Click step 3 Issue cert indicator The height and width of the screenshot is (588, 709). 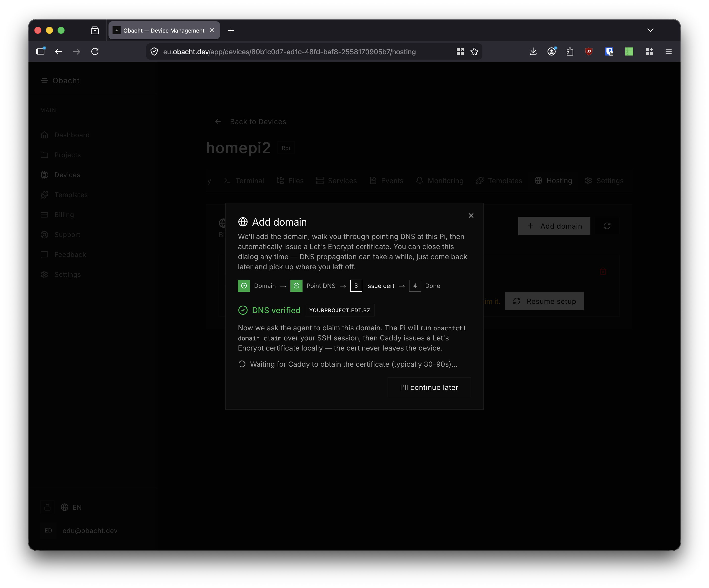(x=356, y=286)
